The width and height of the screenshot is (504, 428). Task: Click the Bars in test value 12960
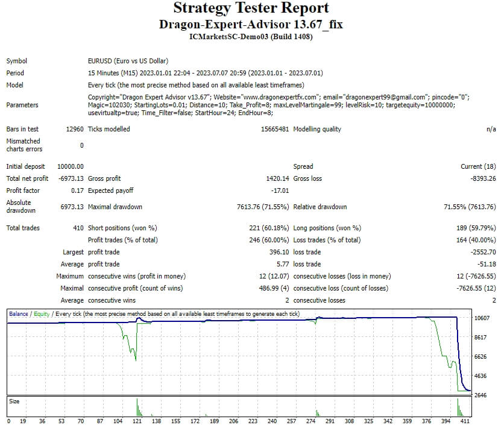[75, 129]
